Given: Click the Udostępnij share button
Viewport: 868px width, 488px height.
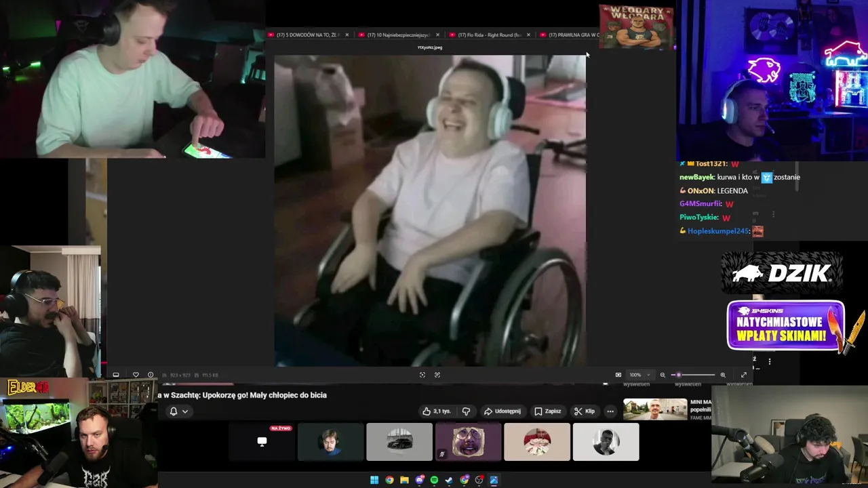Looking at the screenshot, I should pos(502,411).
